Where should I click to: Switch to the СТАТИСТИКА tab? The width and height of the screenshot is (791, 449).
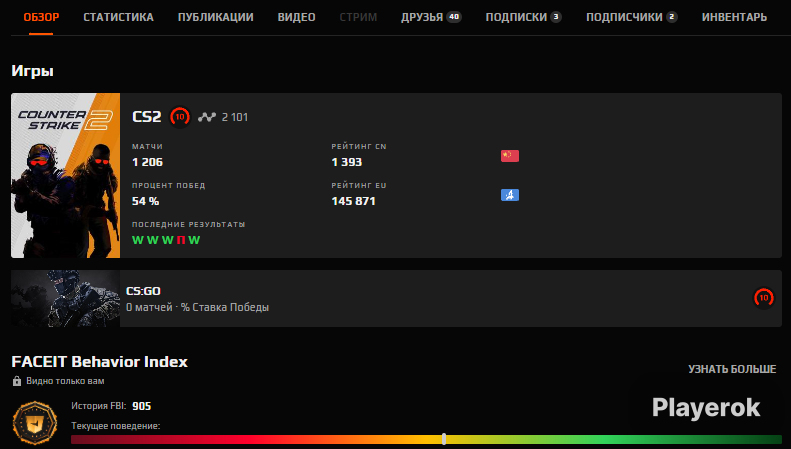click(x=118, y=17)
